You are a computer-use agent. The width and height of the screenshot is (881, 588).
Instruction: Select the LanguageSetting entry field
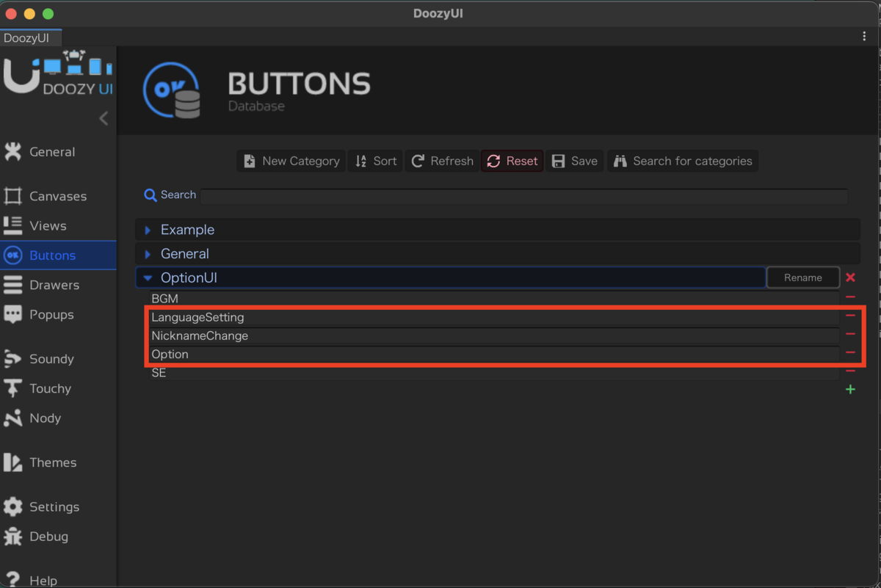tap(494, 317)
